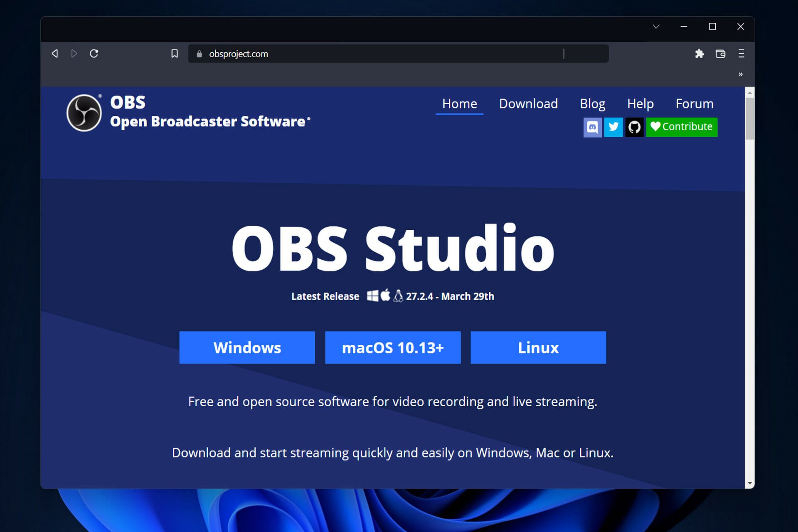The width and height of the screenshot is (798, 532).
Task: Expand the hidden bookmarks double chevron
Action: coord(741,74)
